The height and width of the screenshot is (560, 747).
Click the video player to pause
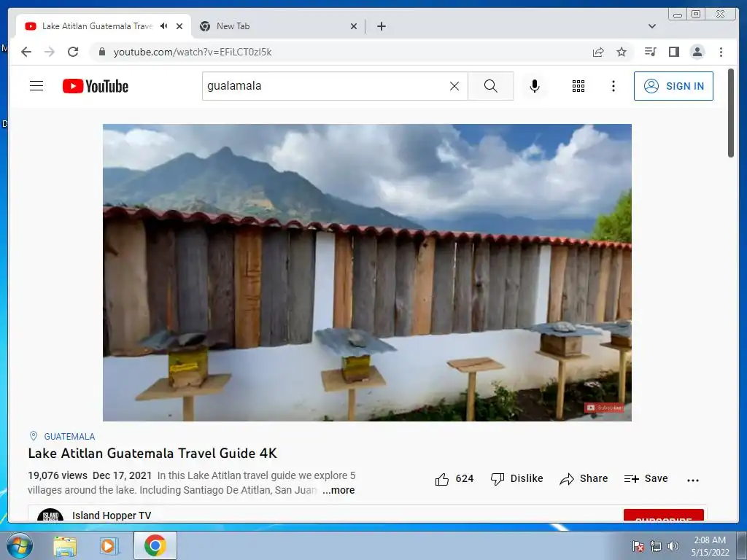coord(367,273)
